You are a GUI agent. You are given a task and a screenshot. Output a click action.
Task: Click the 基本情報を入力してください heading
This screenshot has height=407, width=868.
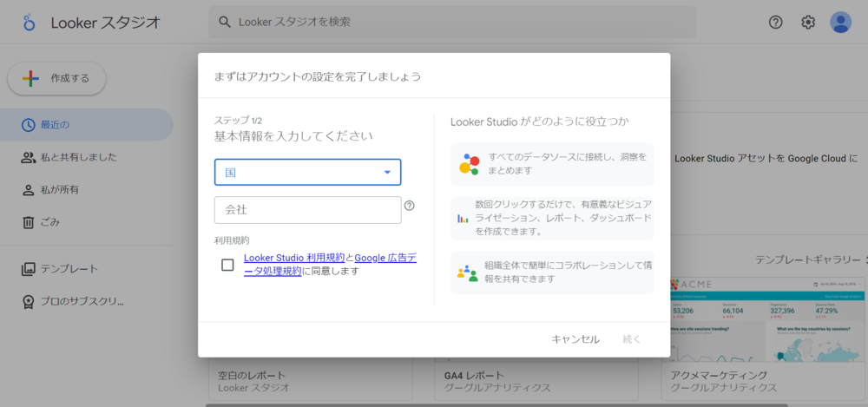click(x=293, y=135)
